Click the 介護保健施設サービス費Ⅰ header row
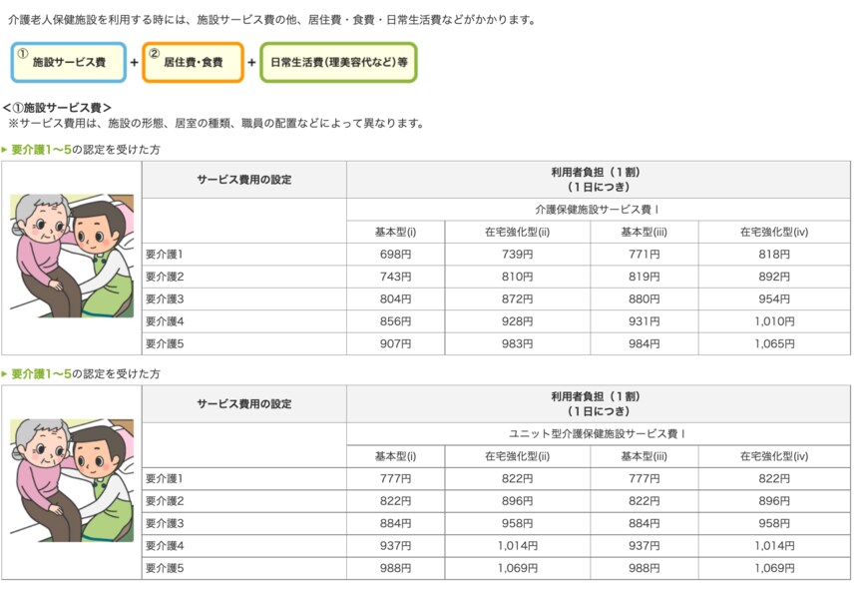 (x=597, y=210)
